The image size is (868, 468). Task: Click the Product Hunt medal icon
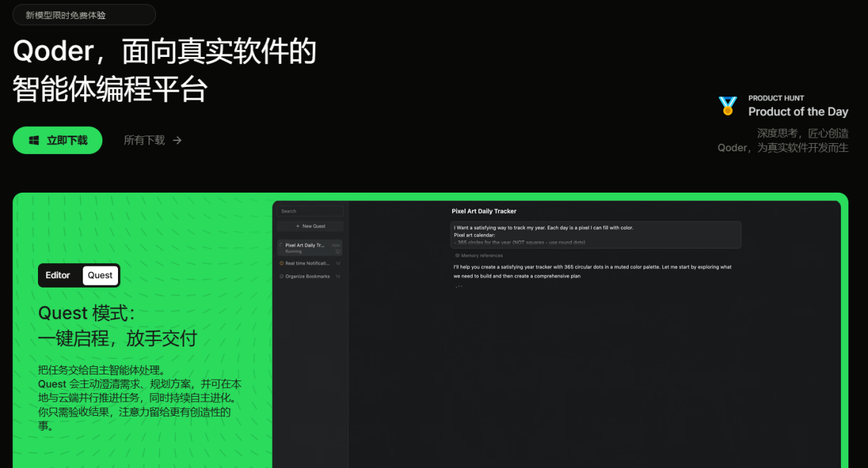728,105
